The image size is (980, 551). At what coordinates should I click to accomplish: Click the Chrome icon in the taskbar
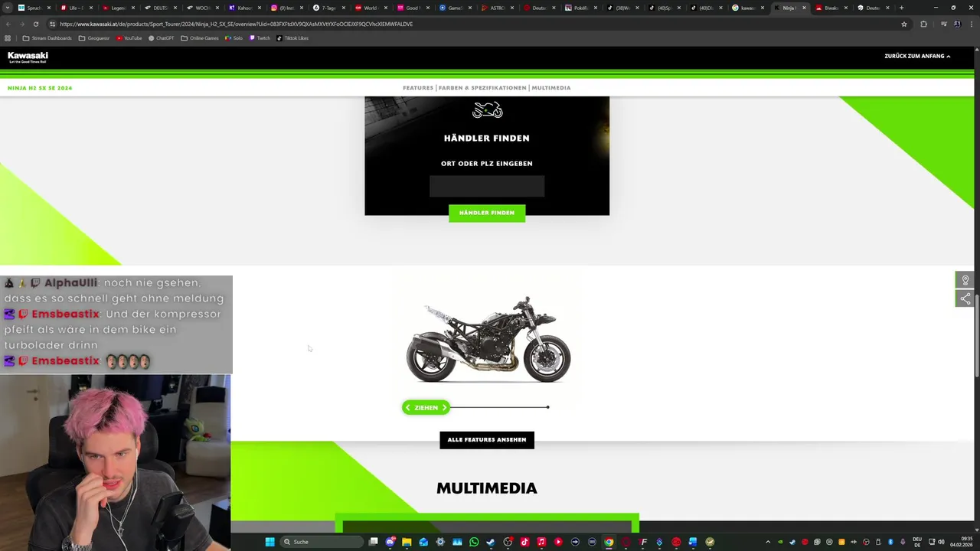(x=609, y=542)
